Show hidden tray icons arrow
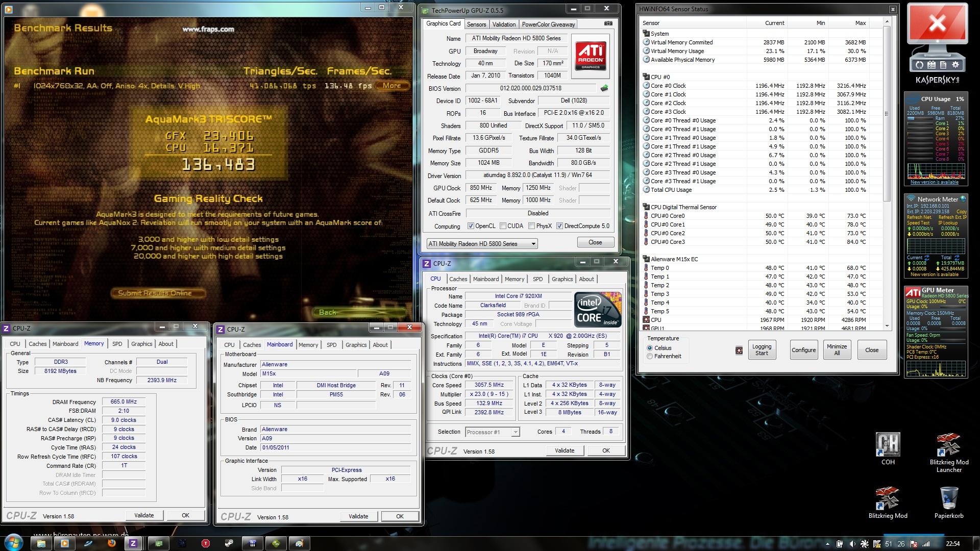 point(827,544)
